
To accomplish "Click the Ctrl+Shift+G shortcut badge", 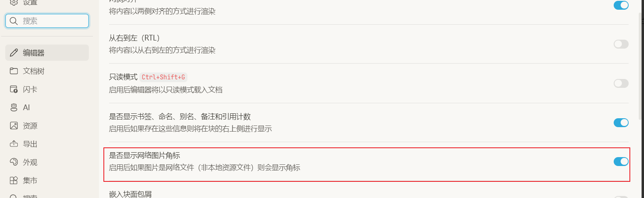I will [x=163, y=77].
